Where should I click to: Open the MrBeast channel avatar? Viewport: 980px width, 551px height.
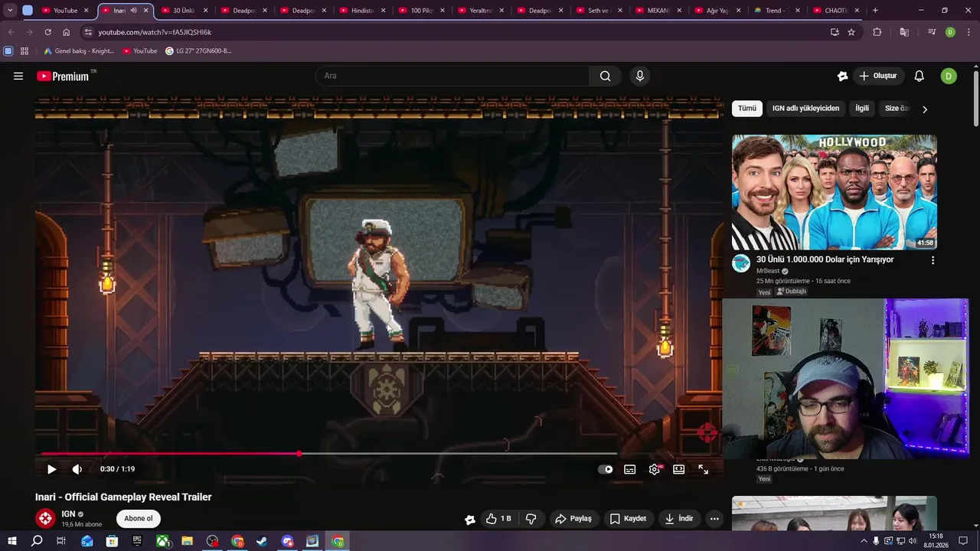tap(741, 263)
